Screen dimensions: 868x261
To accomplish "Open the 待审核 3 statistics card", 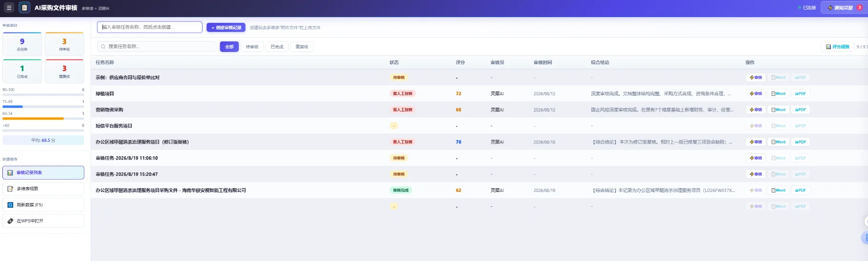I will tap(64, 44).
